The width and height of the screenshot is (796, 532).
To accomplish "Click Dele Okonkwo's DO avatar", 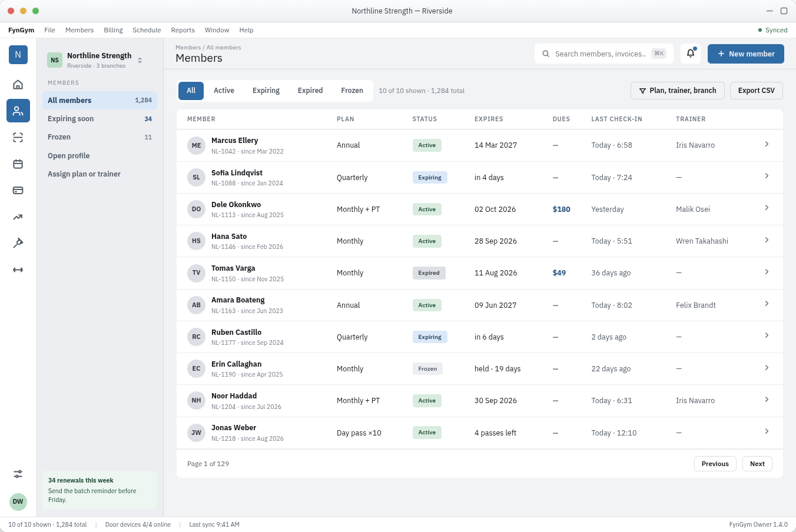I will coord(196,209).
